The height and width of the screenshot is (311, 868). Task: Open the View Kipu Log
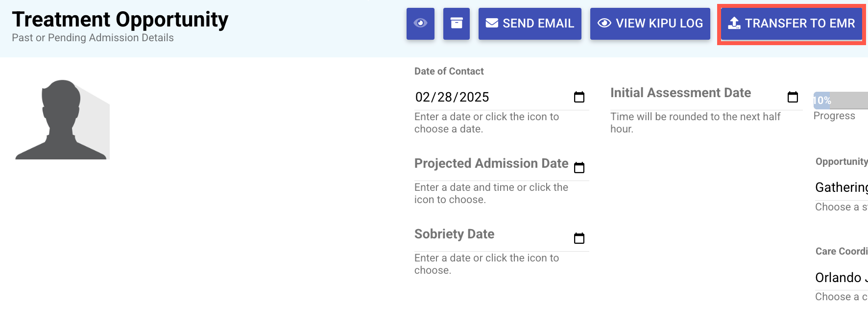pos(650,24)
